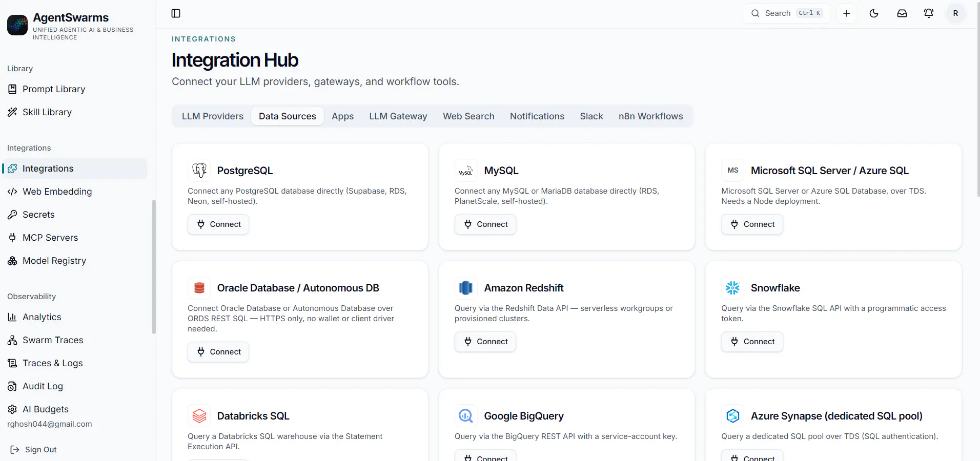Open MCP Servers in sidebar
980x461 pixels.
click(75, 238)
